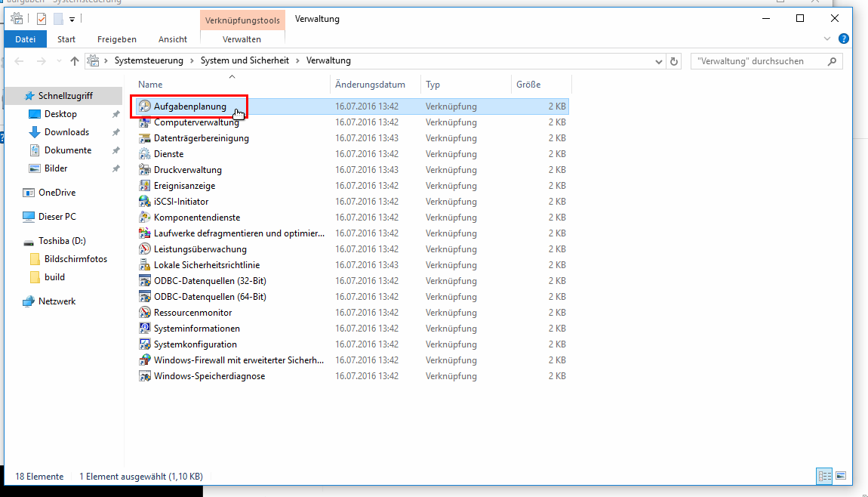Image resolution: width=868 pixels, height=497 pixels.
Task: Switch to the details view icon
Action: (824, 476)
